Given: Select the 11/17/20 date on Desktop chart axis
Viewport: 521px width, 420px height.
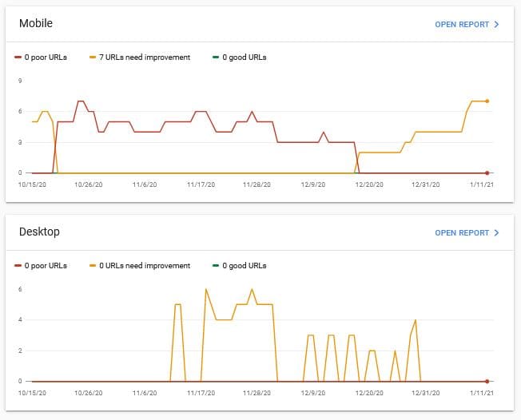Looking at the screenshot, I should (x=201, y=393).
